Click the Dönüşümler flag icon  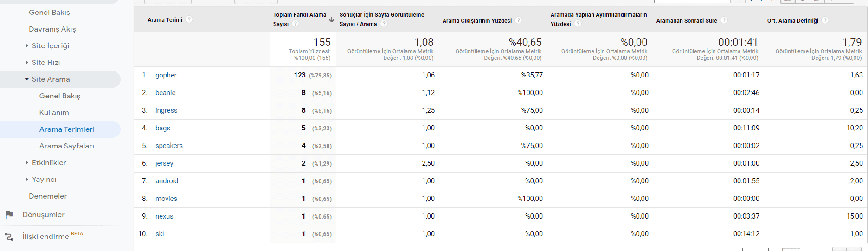9,215
